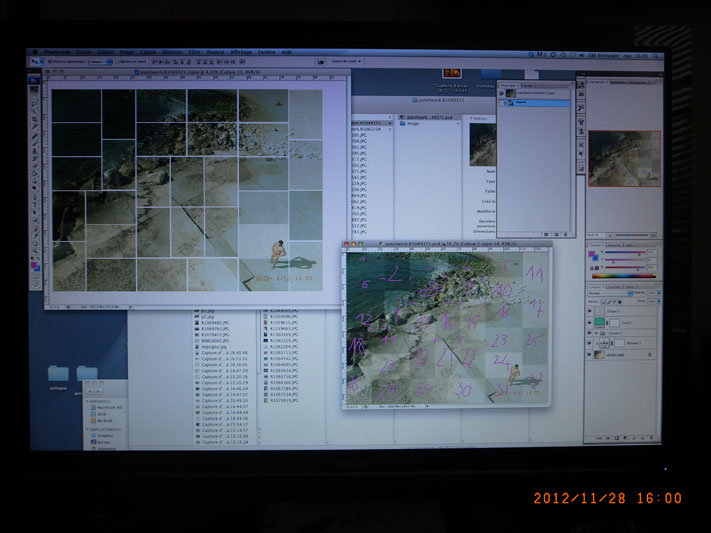The image size is (711, 533).
Task: Open the Opacité dropdown arrow
Action: 659,293
